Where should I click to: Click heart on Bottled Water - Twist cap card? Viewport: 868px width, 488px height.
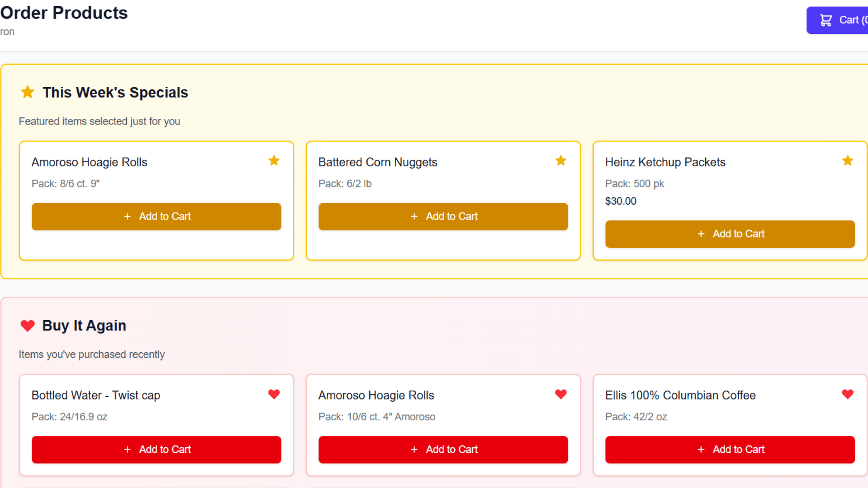274,394
